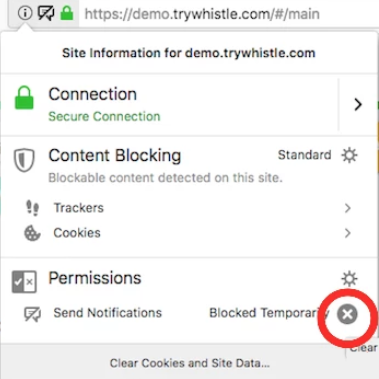Screen dimensions: 379x379
Task: Click the green padlock in address bar
Action: point(67,13)
